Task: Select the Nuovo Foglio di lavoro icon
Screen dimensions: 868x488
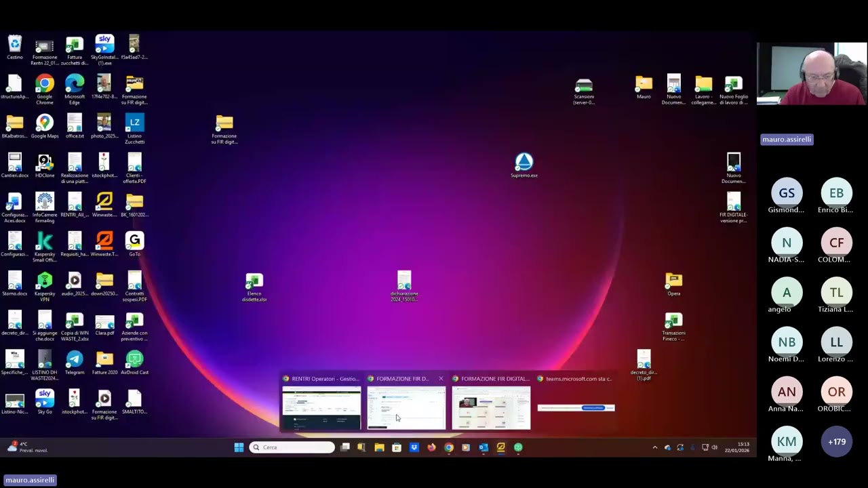Action: click(x=733, y=89)
